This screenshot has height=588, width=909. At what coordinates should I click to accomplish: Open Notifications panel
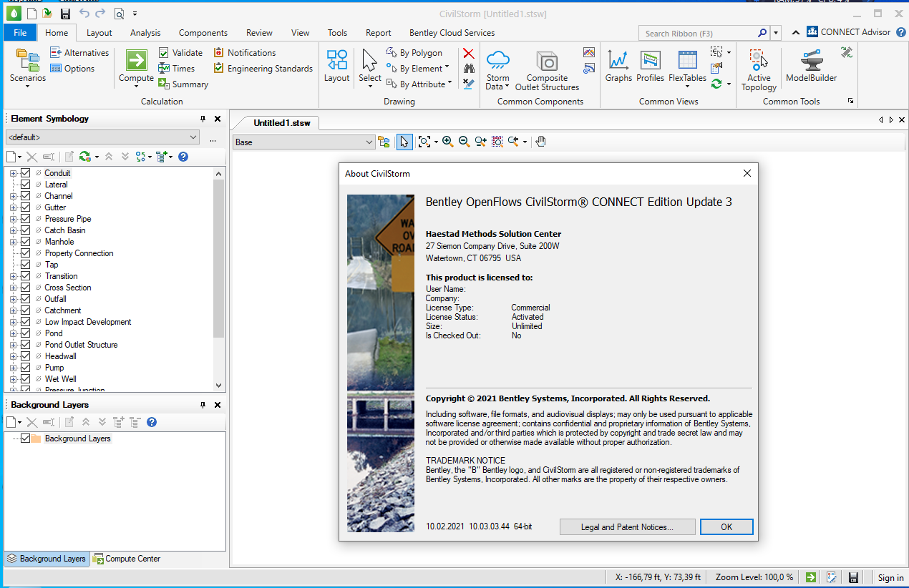click(244, 53)
